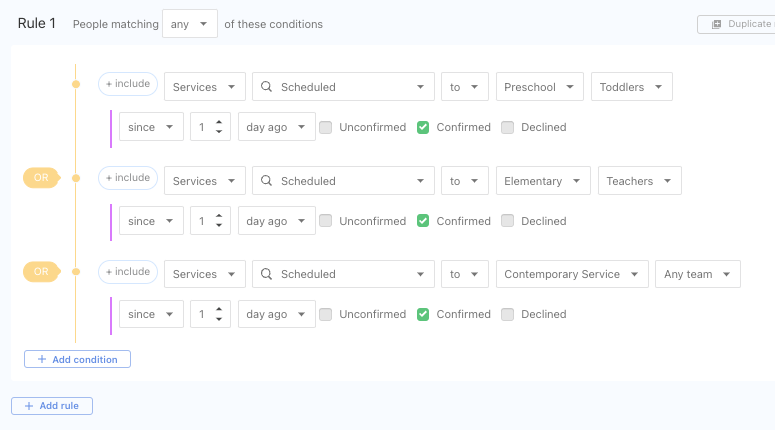Expand the Toddlers team dropdown
Viewport: 775px width, 430px height.
coord(631,88)
